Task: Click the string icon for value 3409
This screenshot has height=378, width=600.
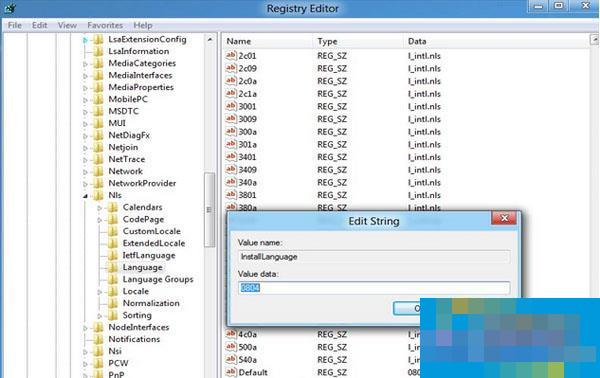Action: pyautogui.click(x=231, y=169)
